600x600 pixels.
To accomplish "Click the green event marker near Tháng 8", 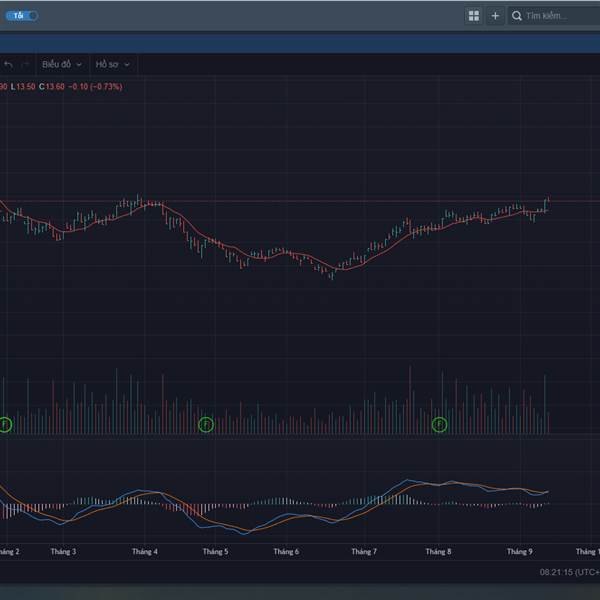I will point(439,424).
